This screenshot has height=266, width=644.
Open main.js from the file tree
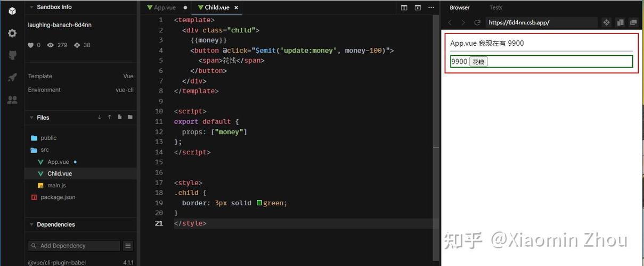(56, 185)
